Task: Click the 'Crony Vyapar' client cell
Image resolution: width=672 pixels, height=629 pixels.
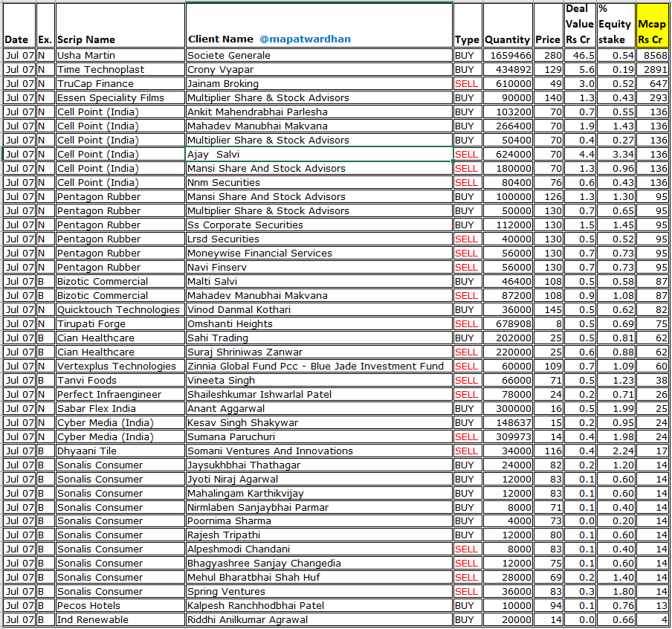Action: 319,69
